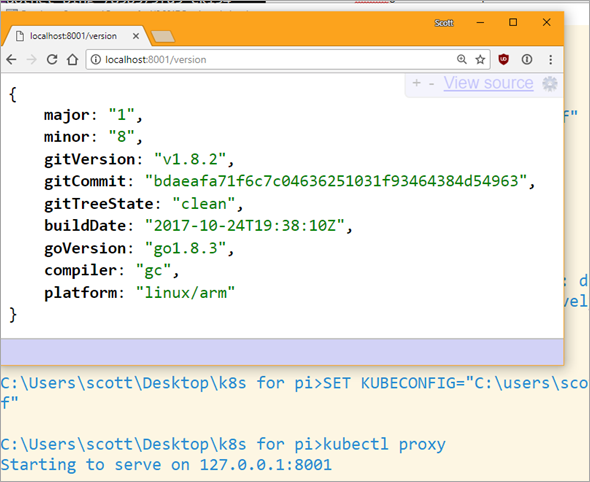Screen dimensions: 590x482
Task: Click the site info icon before URL
Action: pos(96,59)
